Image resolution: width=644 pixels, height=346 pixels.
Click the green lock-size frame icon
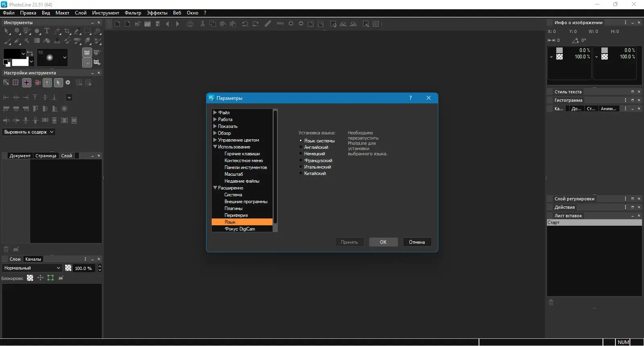pos(50,278)
